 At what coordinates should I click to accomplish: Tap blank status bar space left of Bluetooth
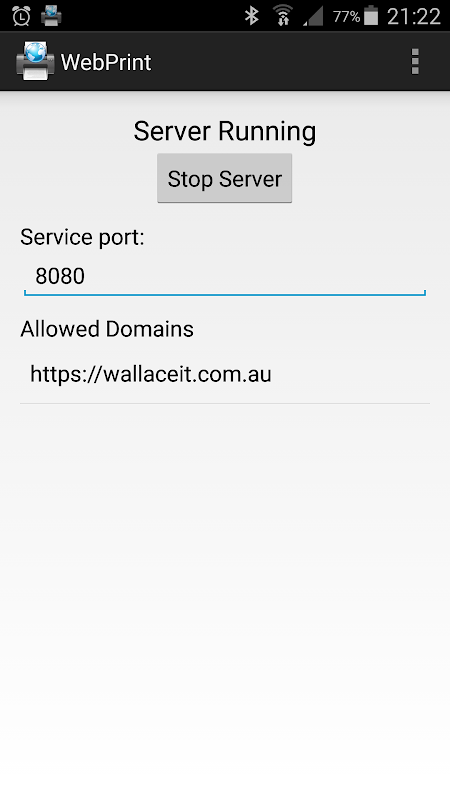(153, 16)
